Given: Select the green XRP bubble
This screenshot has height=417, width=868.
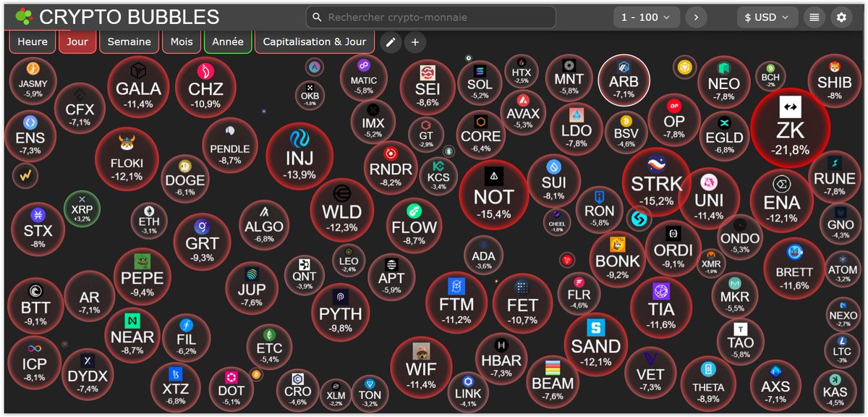Looking at the screenshot, I should click(82, 208).
